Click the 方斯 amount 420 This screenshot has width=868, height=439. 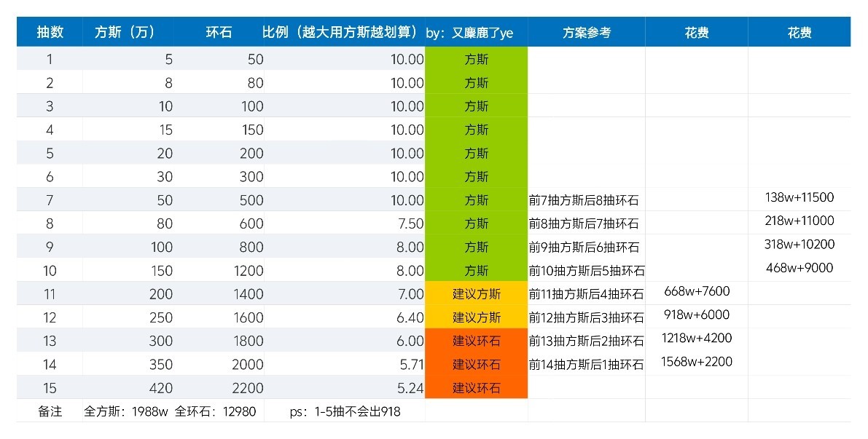[x=161, y=388]
